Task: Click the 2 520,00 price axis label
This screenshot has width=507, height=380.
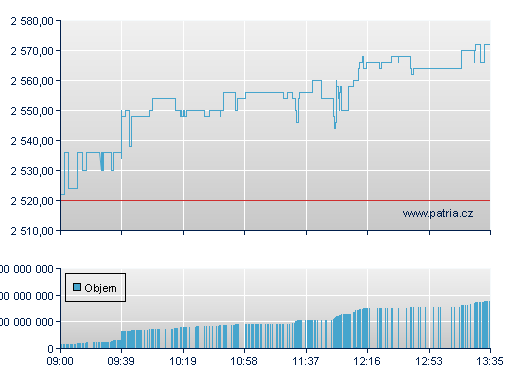Action: 32,201
